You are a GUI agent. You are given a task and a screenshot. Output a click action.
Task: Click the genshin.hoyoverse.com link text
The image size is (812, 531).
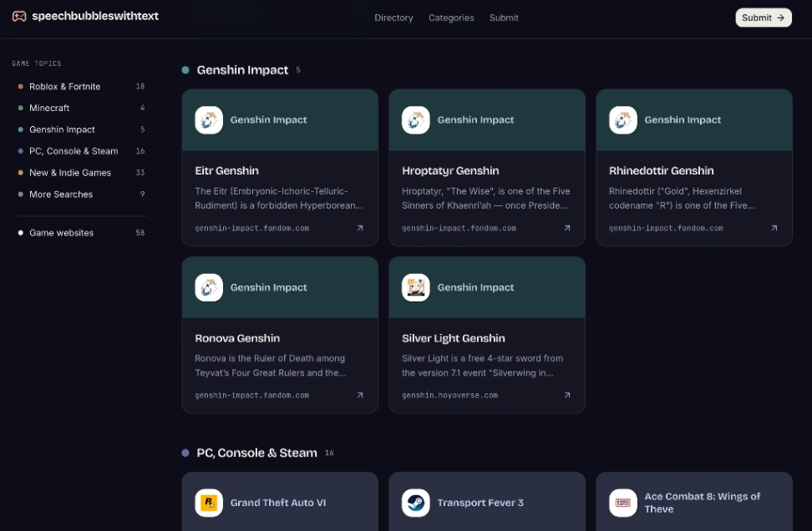[x=449, y=396]
